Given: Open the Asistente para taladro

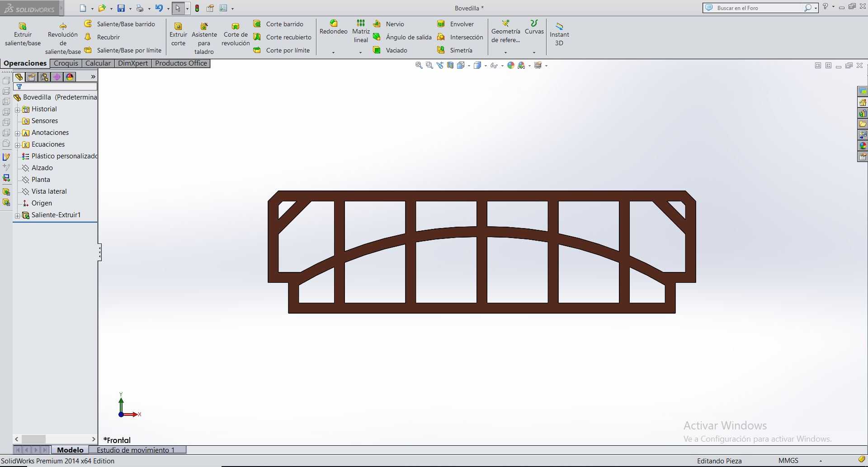Looking at the screenshot, I should (x=204, y=39).
